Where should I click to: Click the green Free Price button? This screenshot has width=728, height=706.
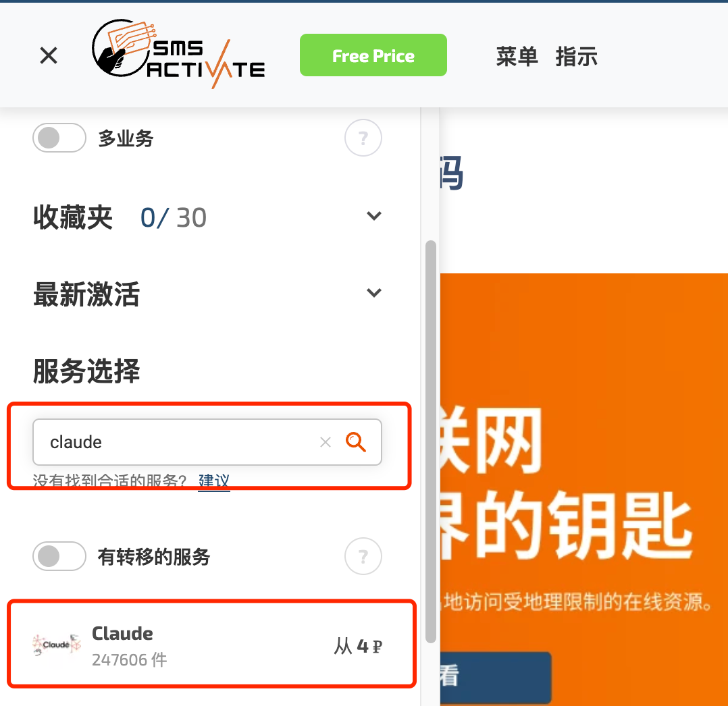pos(373,55)
